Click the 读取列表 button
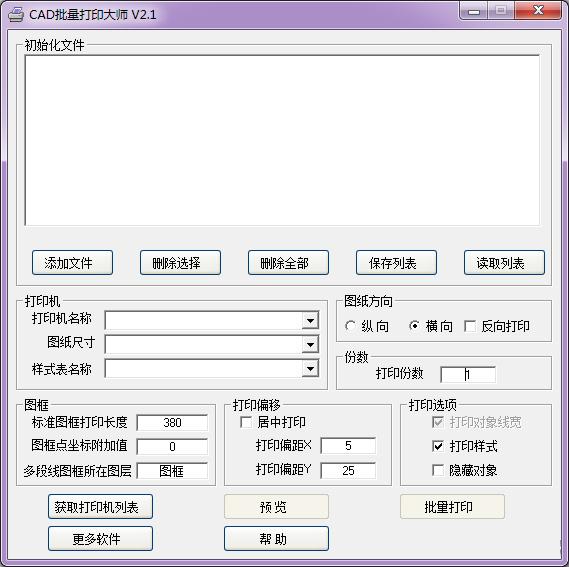This screenshot has height=567, width=569. (504, 262)
